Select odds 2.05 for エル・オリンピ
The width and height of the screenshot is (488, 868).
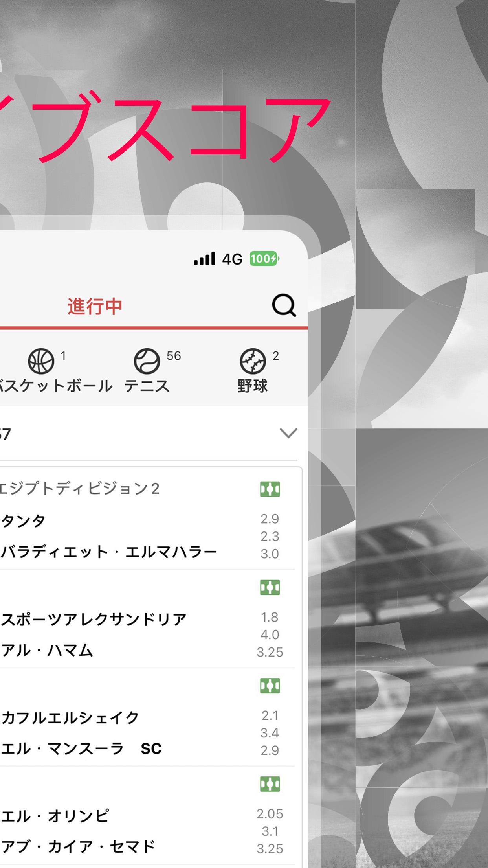point(270,813)
